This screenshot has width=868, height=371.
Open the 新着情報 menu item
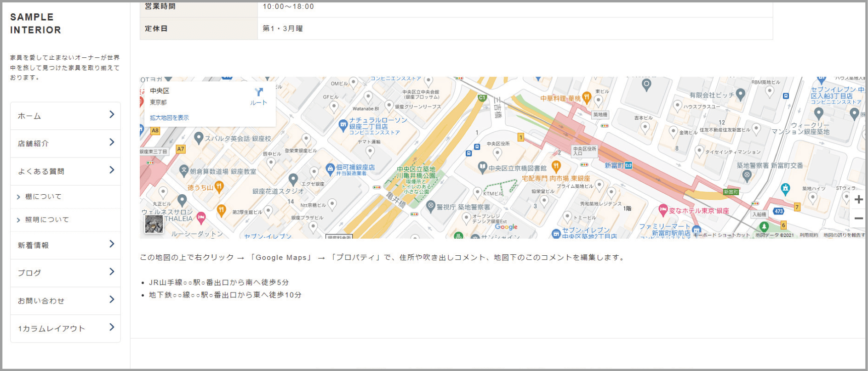[65, 245]
